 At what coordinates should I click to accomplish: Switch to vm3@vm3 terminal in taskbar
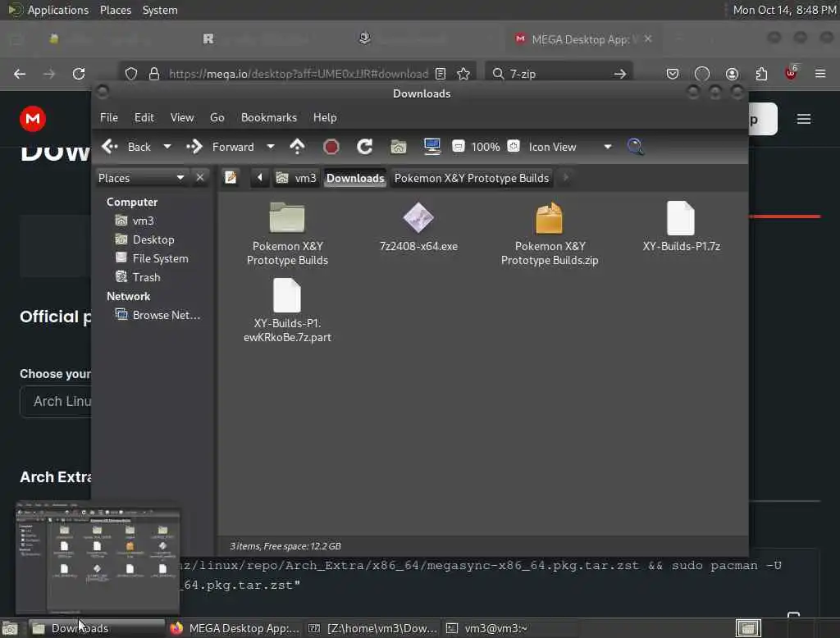click(x=487, y=628)
